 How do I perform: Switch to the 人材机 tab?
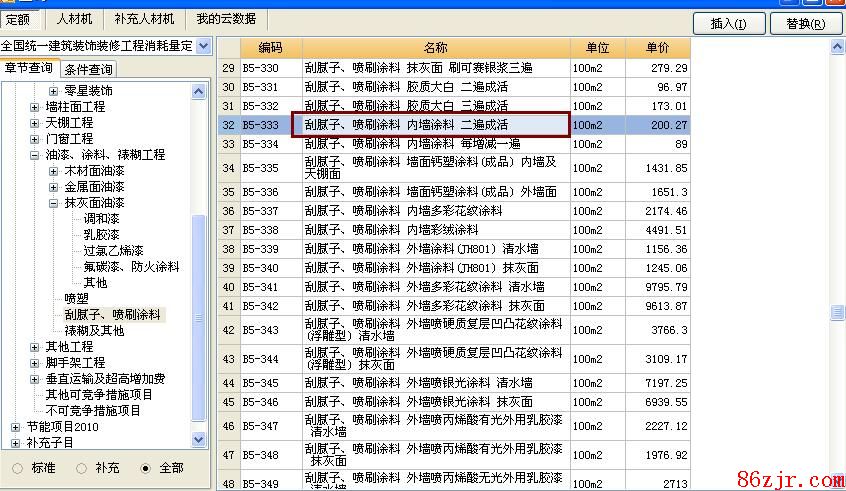point(74,19)
